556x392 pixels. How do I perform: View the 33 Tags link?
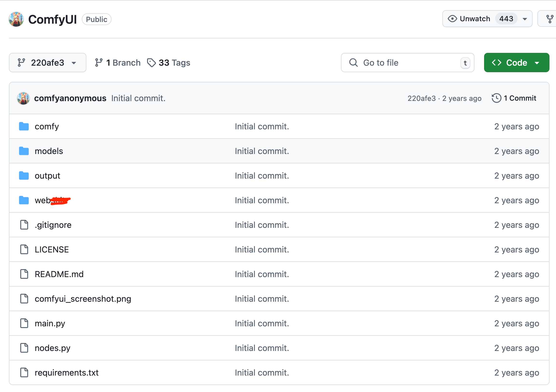point(169,63)
